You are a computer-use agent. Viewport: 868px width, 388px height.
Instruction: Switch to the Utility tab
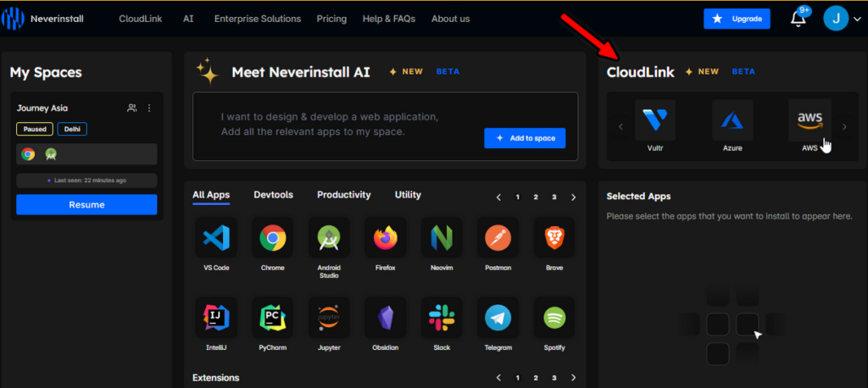408,195
